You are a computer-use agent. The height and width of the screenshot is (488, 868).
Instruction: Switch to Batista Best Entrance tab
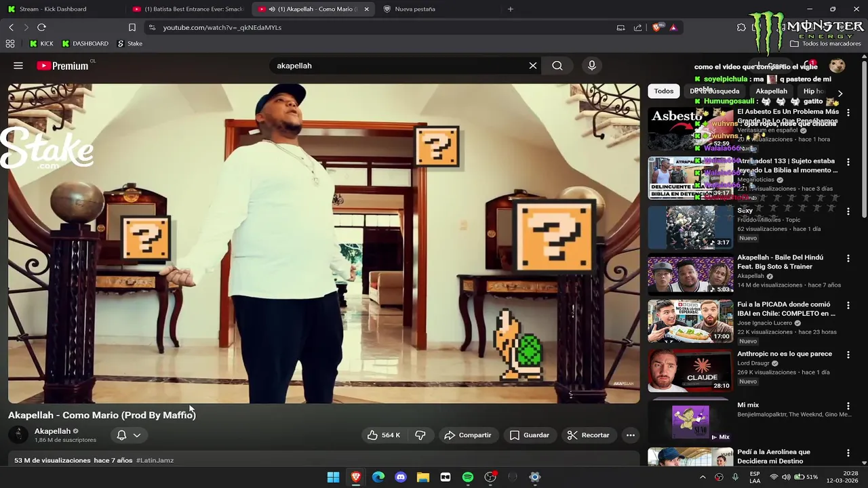(x=189, y=9)
